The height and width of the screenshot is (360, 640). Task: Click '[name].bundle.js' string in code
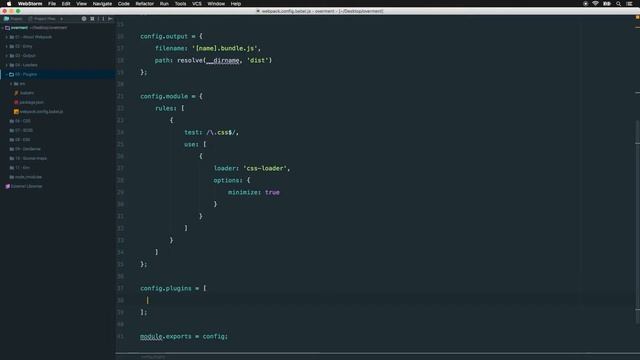pos(225,48)
